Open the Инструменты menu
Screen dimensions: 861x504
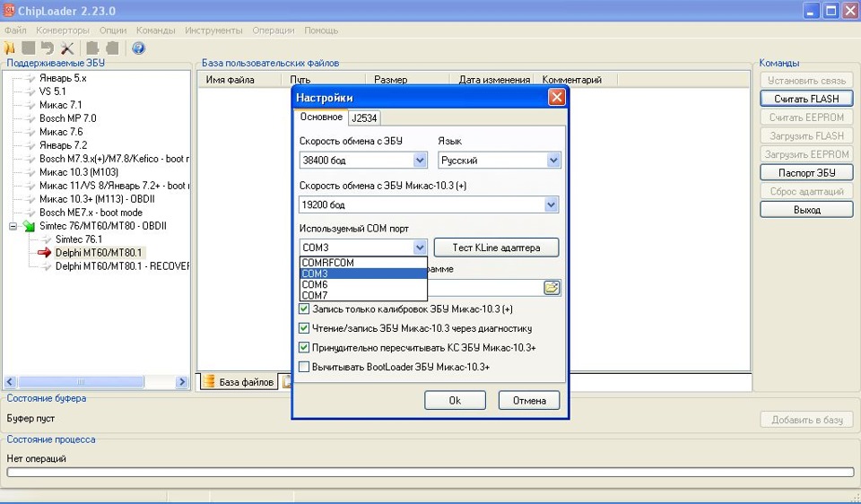pyautogui.click(x=213, y=30)
